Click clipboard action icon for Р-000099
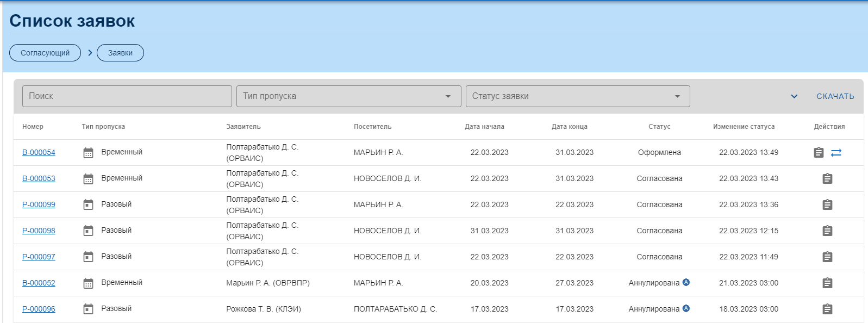The height and width of the screenshot is (323, 868). coord(827,205)
